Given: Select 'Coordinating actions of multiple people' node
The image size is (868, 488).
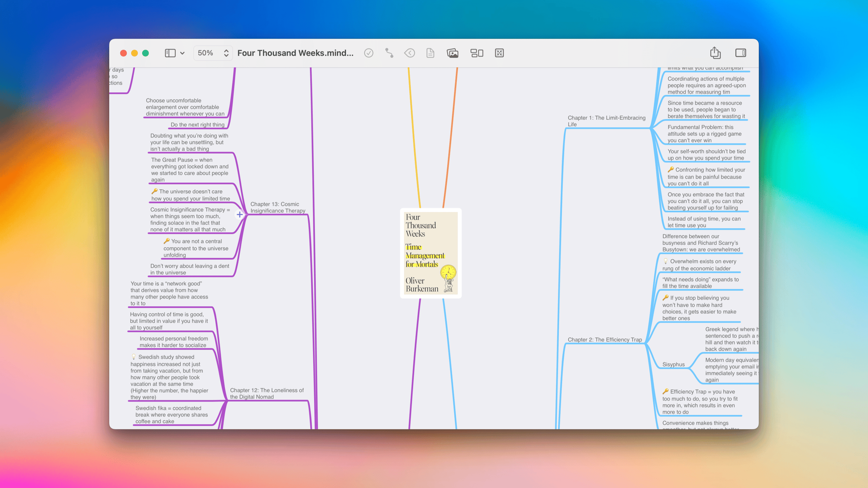Looking at the screenshot, I should point(707,85).
